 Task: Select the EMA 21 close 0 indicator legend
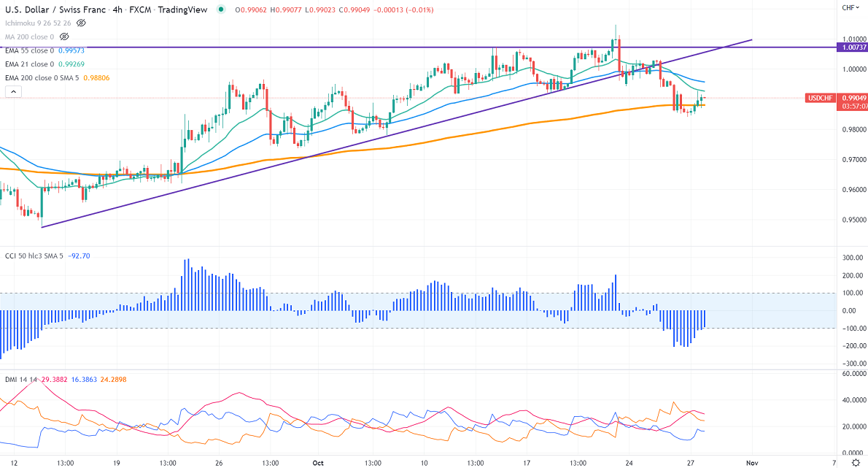coord(30,64)
